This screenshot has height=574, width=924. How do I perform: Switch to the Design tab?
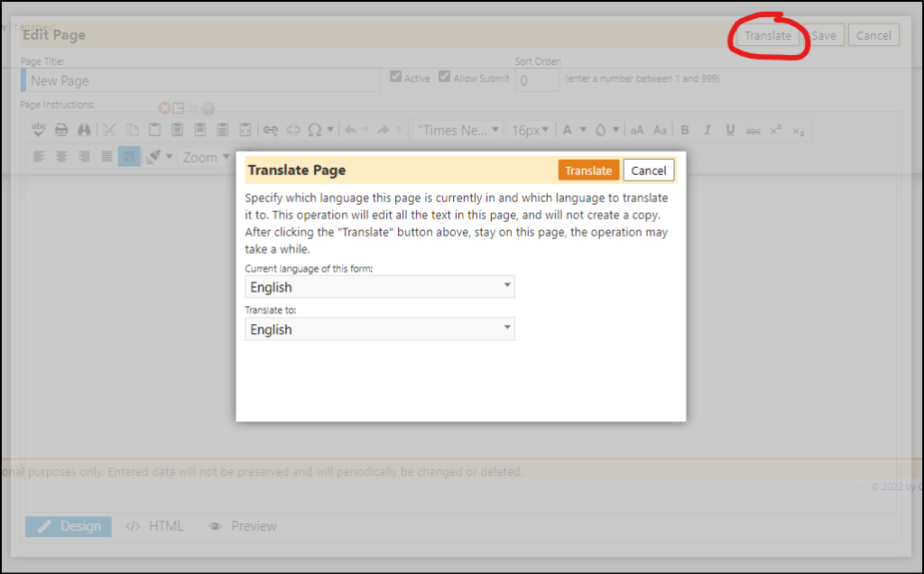coord(69,525)
